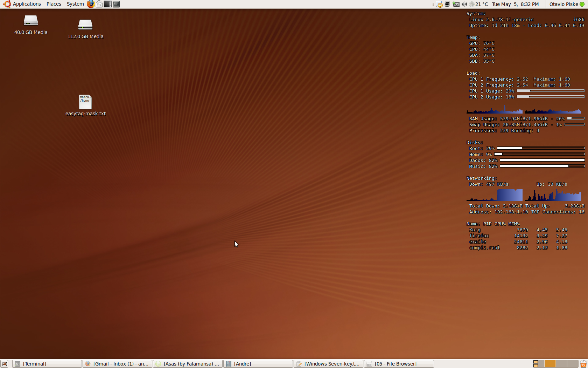Click the Ubuntu logo icon
The width and height of the screenshot is (588, 368).
[7, 4]
